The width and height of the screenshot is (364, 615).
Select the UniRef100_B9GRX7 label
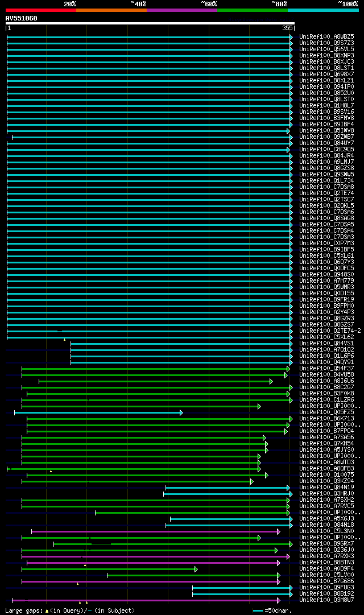326,544
